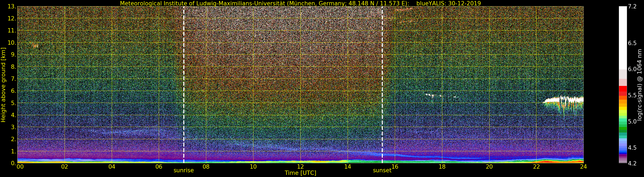Click the "Height above ground [km]" axis label
The height and width of the screenshot is (177, 644).
pyautogui.click(x=3, y=85)
